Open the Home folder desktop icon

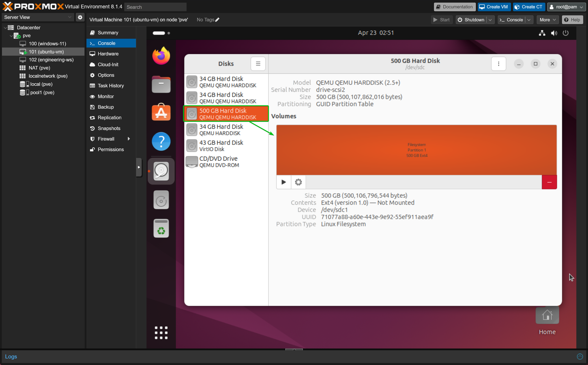point(547,321)
